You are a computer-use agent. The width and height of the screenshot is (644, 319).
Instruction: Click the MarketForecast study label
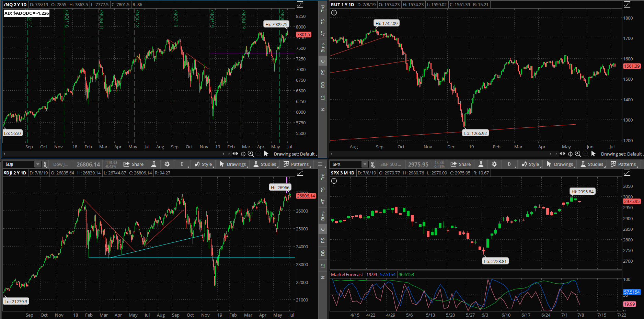347,274
